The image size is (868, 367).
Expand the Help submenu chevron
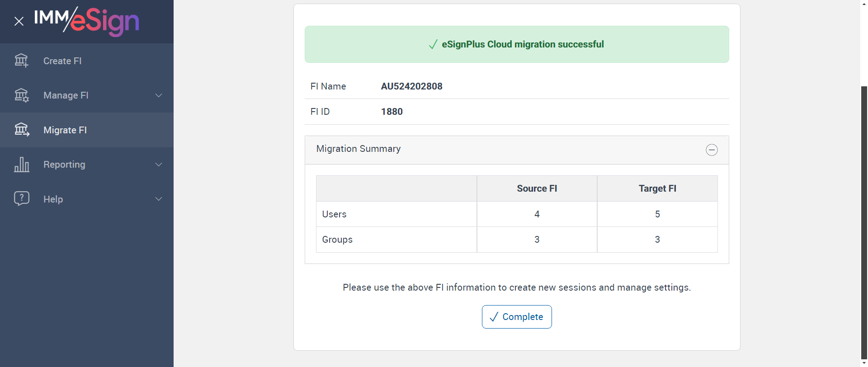click(159, 199)
